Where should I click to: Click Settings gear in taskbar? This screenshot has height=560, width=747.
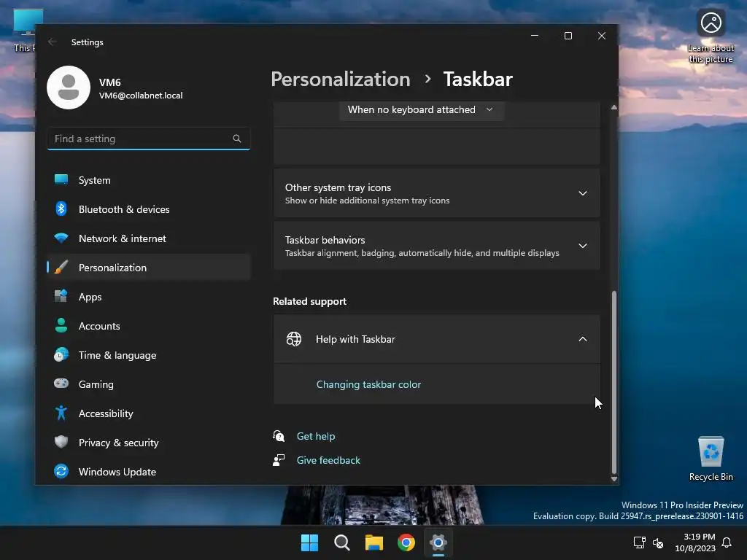(x=438, y=542)
